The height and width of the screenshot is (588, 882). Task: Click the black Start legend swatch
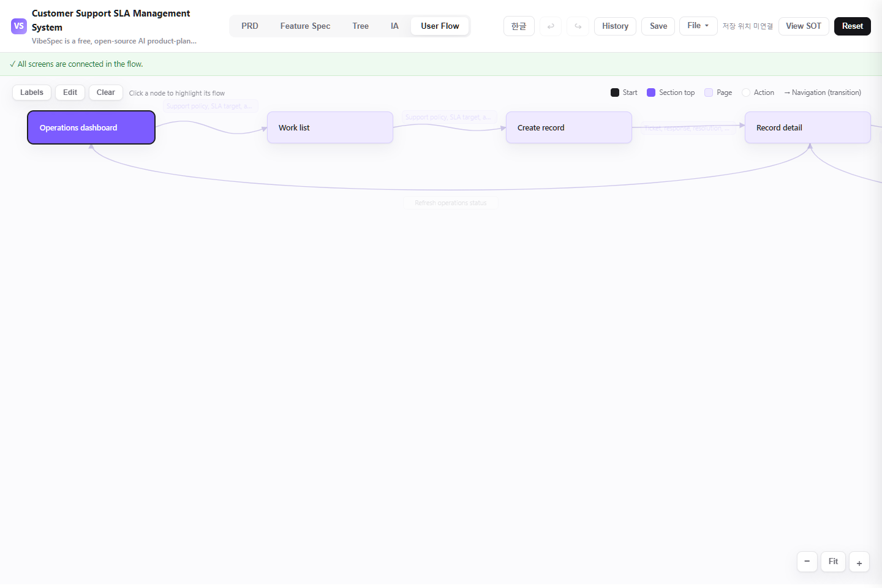[615, 92]
